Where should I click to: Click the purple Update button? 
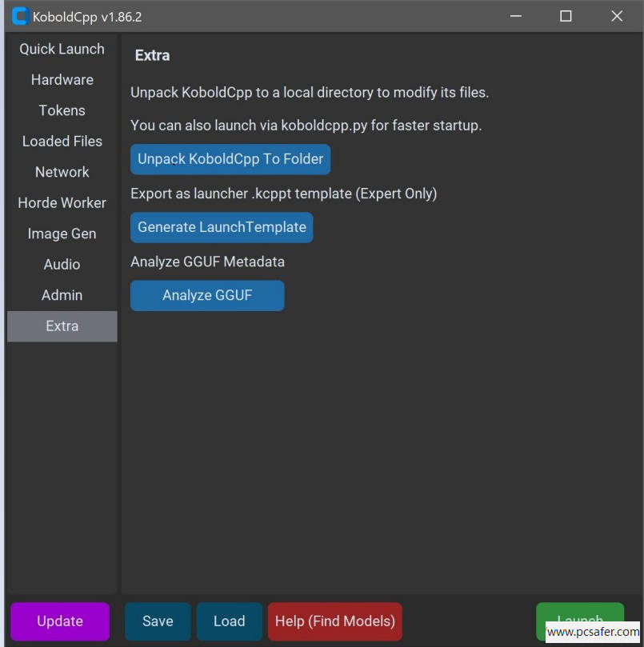click(60, 621)
